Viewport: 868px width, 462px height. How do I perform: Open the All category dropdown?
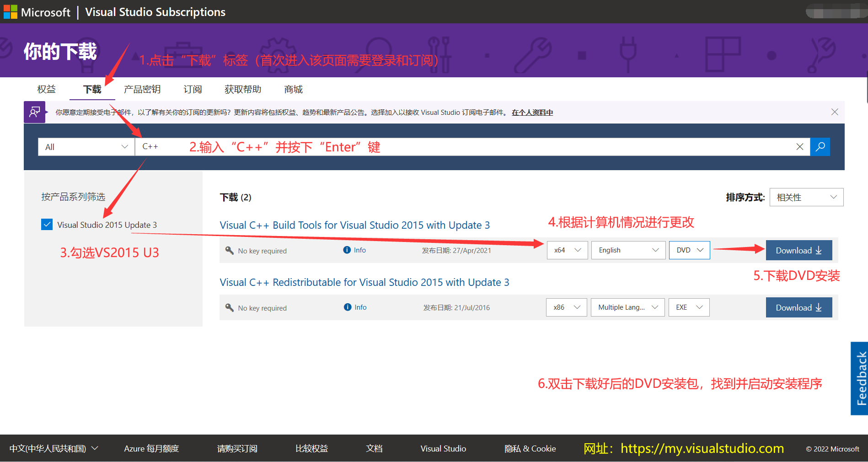(86, 147)
